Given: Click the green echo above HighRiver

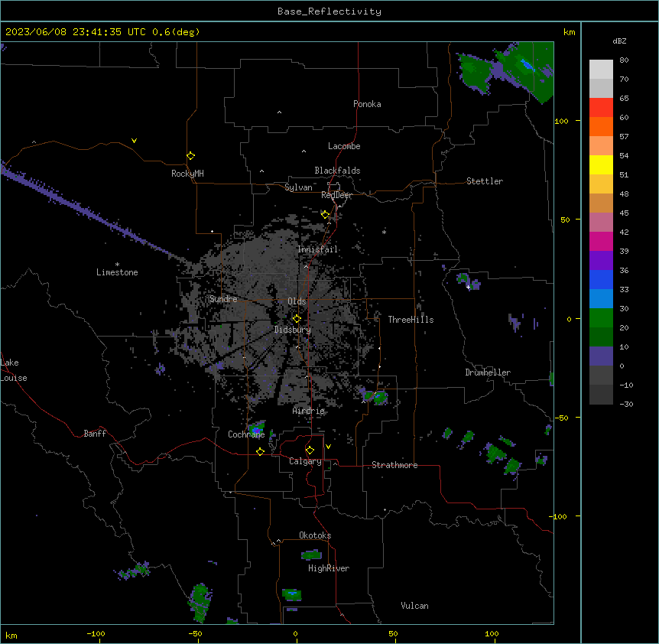Looking at the screenshot, I should 311,555.
